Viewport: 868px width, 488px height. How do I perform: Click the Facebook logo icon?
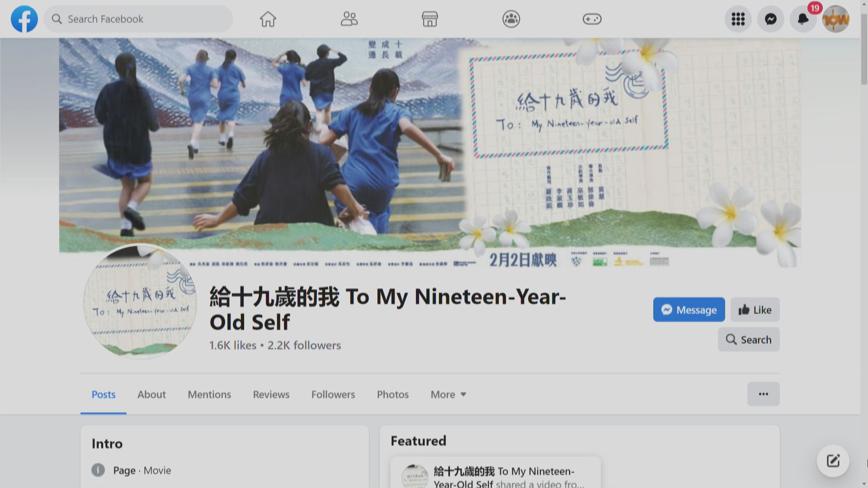click(24, 19)
